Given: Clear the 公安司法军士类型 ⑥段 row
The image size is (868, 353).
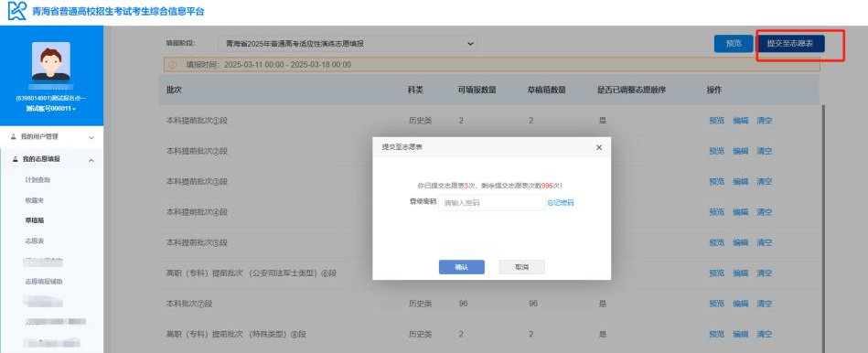Looking at the screenshot, I should (764, 273).
